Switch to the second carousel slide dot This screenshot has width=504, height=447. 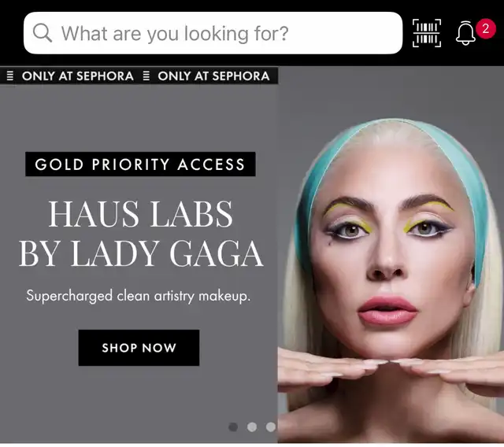tap(252, 427)
